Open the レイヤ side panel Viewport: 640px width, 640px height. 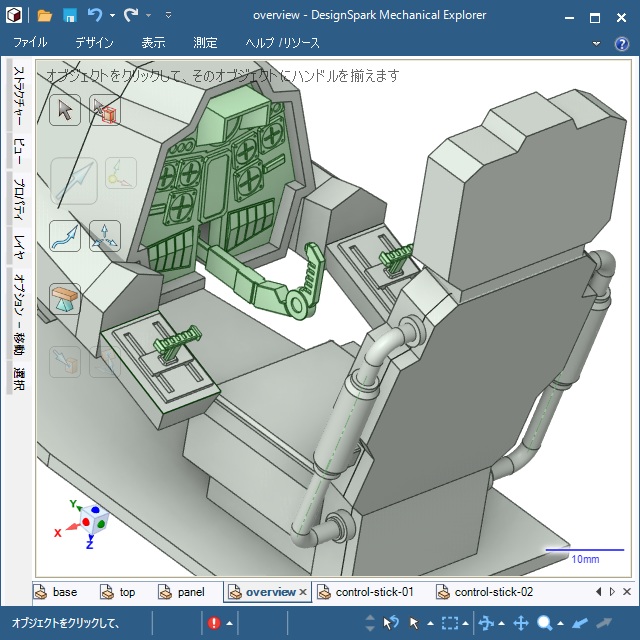point(18,247)
